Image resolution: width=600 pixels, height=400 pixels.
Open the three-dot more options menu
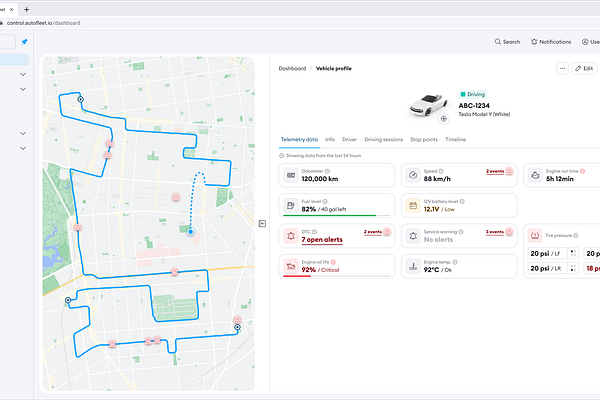point(562,69)
